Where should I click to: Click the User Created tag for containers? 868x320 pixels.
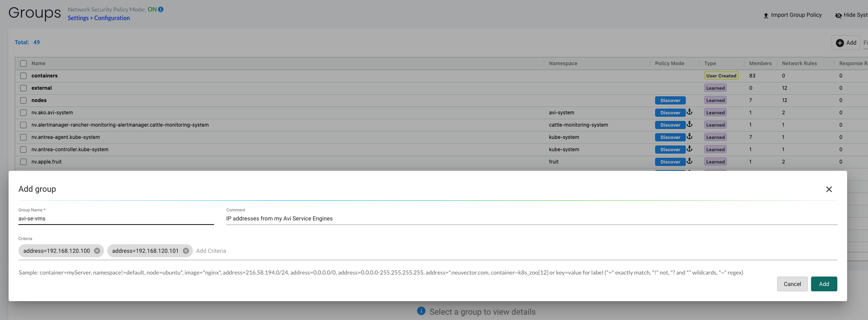721,76
